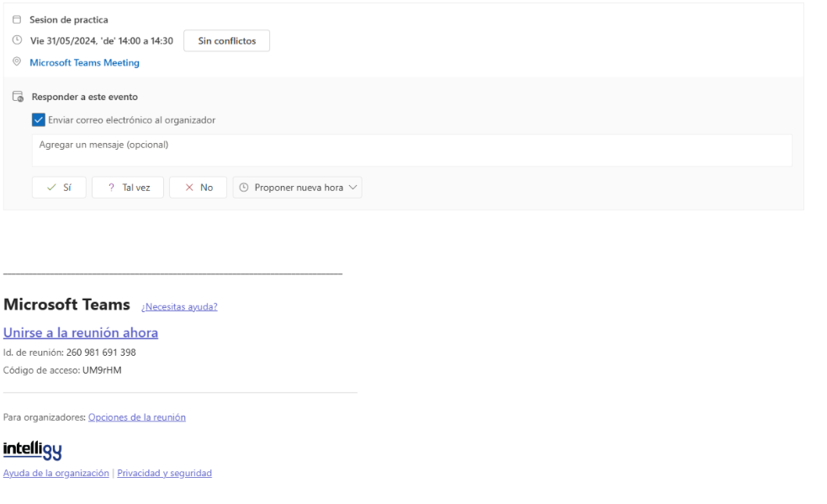827x504 pixels.
Task: Open Opciones de la reunión link
Action: [136, 417]
